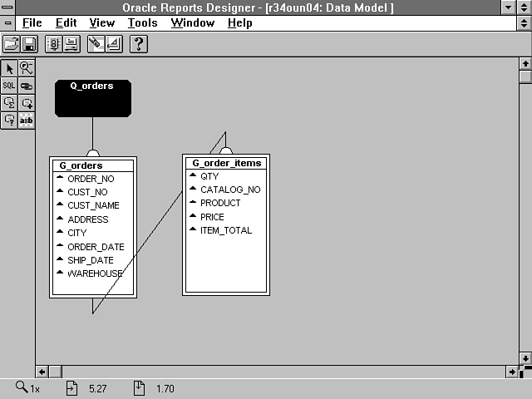The height and width of the screenshot is (399, 532).
Task: Click the vertical scrollbar up arrow
Action: (525, 63)
